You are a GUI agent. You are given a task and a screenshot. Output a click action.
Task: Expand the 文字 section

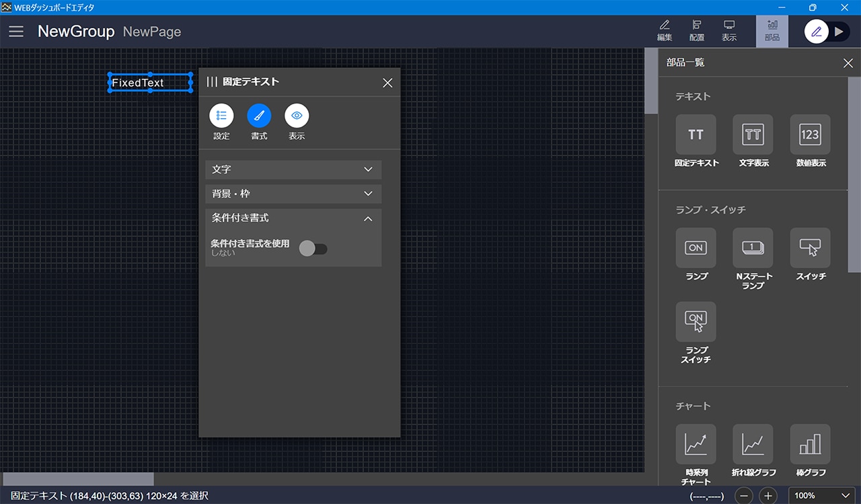click(x=293, y=169)
